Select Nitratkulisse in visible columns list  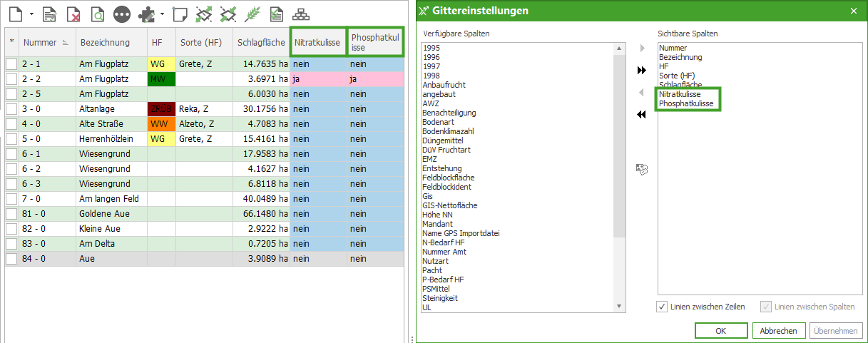(x=679, y=94)
